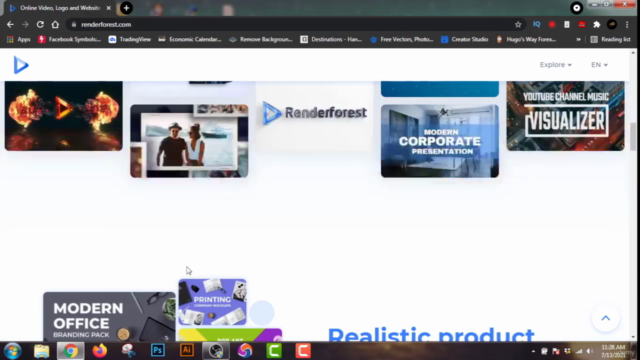Show hidden system tray icons
Screen dimensions: 640x360
(533, 351)
